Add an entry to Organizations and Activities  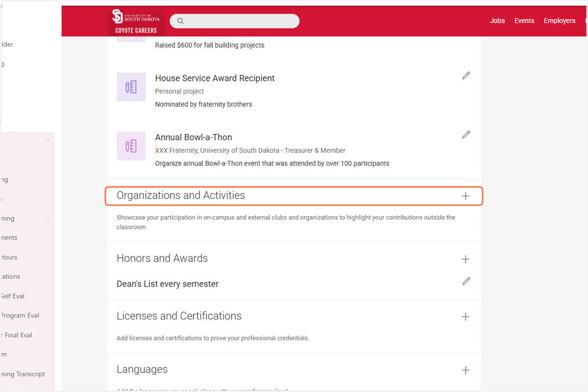tap(465, 196)
